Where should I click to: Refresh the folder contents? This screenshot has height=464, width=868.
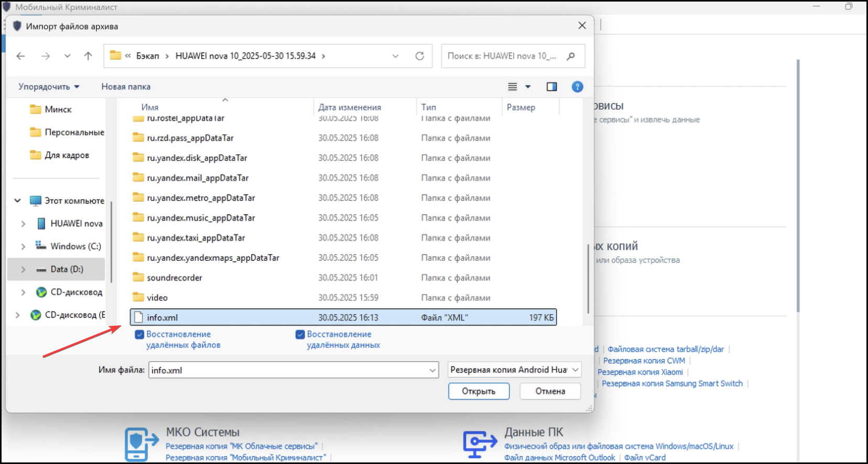click(x=419, y=56)
